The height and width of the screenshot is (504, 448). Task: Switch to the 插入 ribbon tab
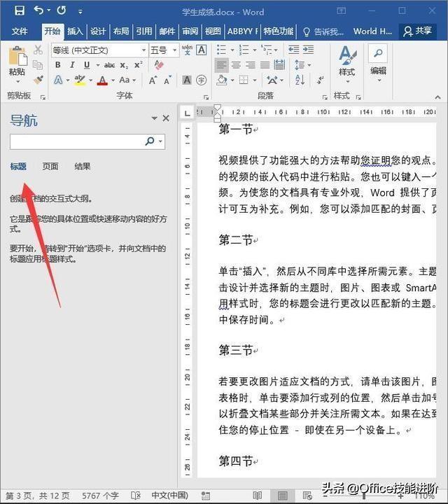[x=75, y=31]
